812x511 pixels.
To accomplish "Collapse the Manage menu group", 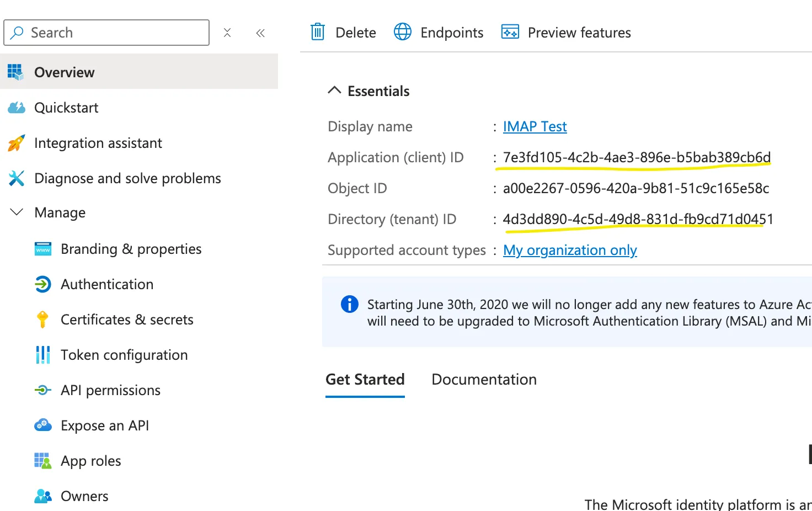I will tap(17, 212).
